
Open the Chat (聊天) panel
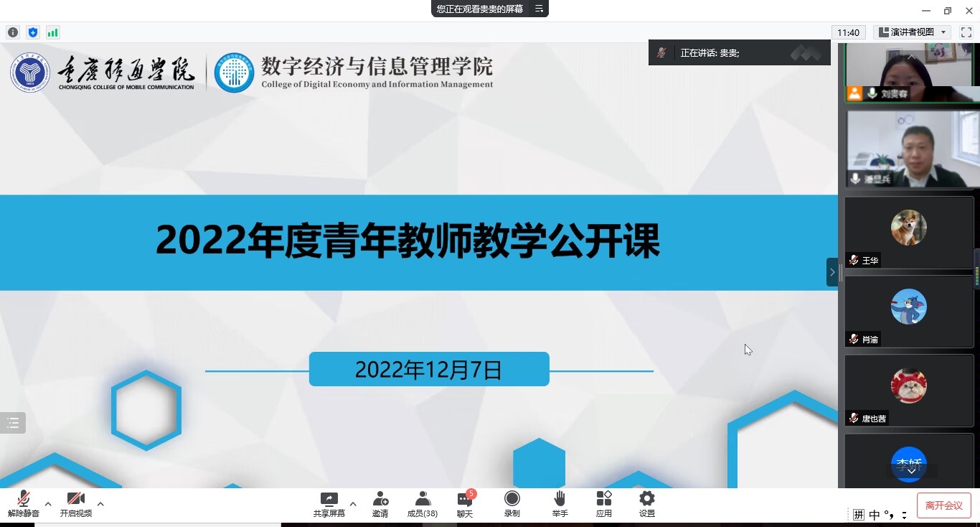pos(465,500)
